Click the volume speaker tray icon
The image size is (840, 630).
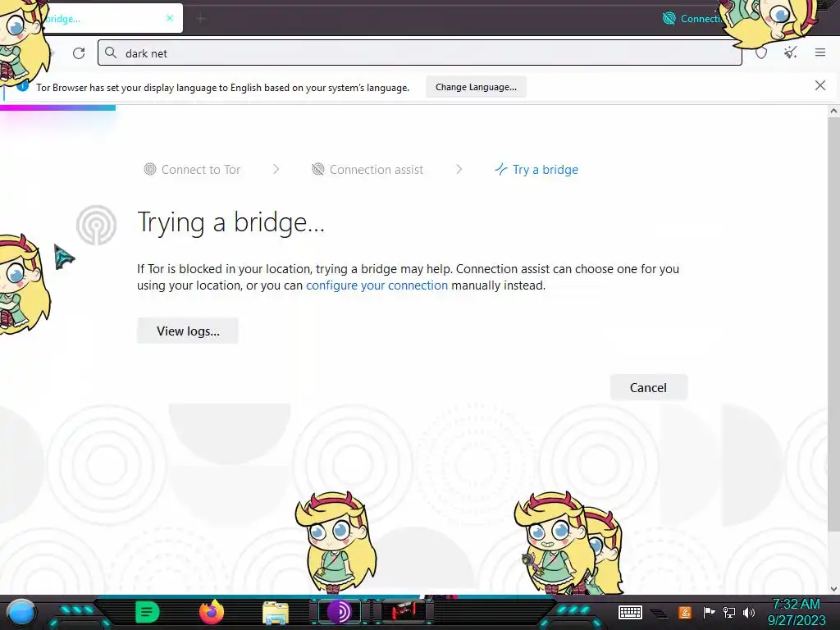click(x=748, y=612)
